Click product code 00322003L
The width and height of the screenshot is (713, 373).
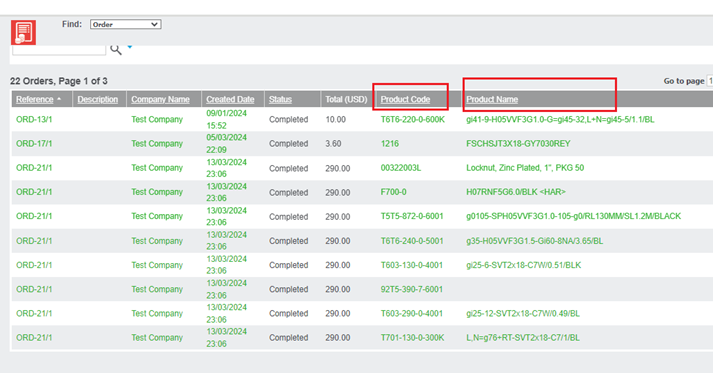point(401,168)
